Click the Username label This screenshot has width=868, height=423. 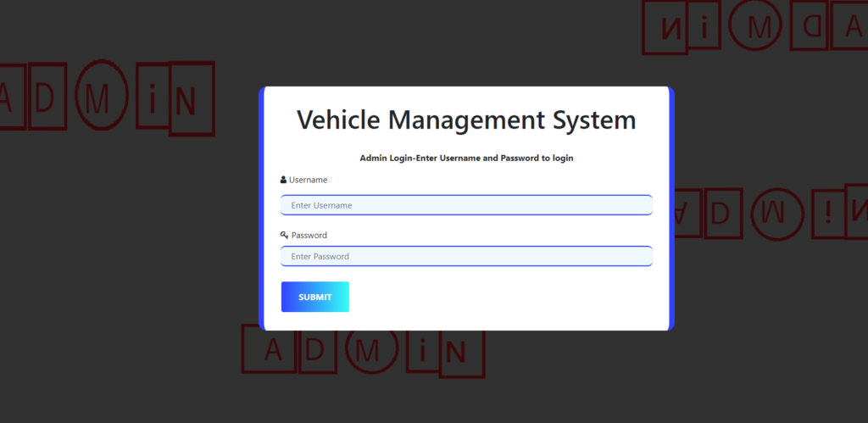coord(308,180)
